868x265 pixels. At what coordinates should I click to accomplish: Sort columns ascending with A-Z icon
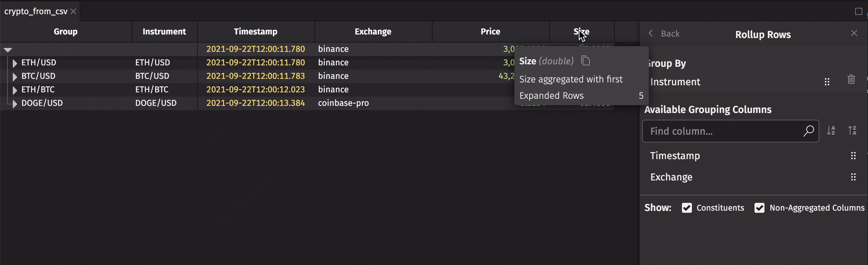click(x=832, y=131)
